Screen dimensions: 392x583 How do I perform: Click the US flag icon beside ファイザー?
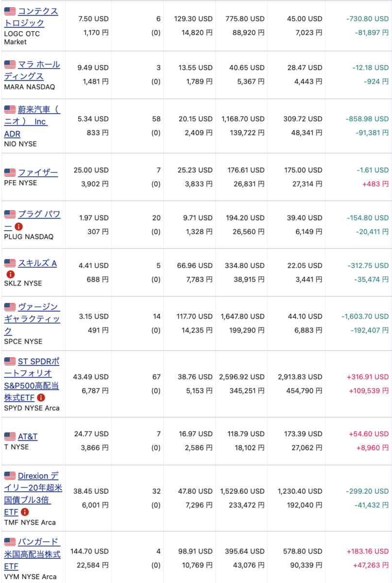coord(10,172)
